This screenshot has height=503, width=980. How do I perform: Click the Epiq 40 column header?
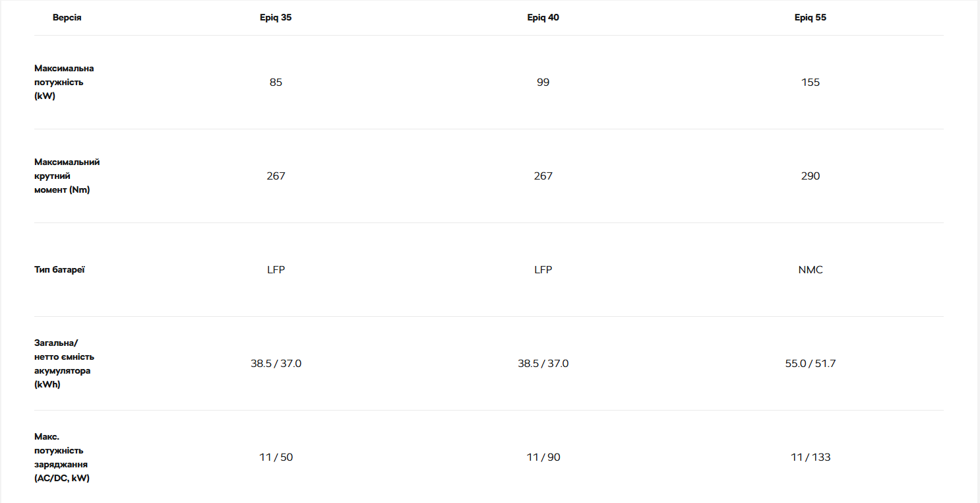pyautogui.click(x=543, y=18)
